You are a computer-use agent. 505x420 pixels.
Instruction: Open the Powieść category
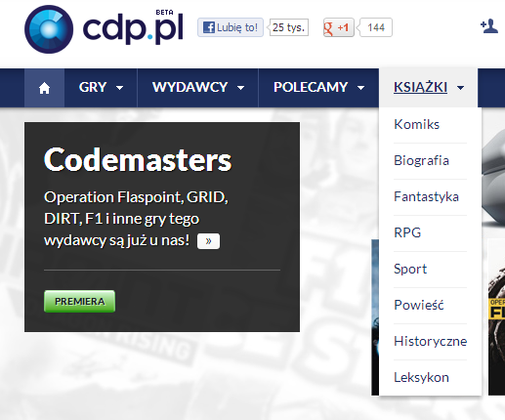click(x=419, y=305)
